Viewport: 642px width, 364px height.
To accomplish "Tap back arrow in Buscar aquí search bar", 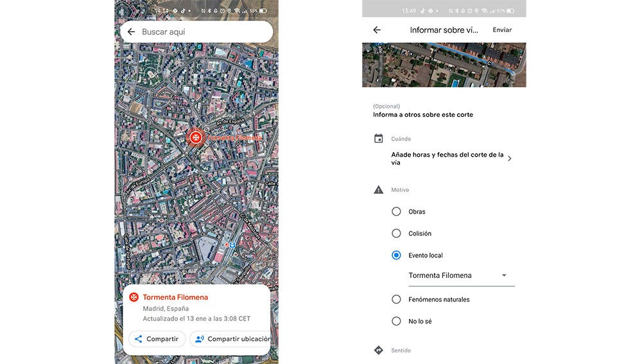I will (x=131, y=31).
